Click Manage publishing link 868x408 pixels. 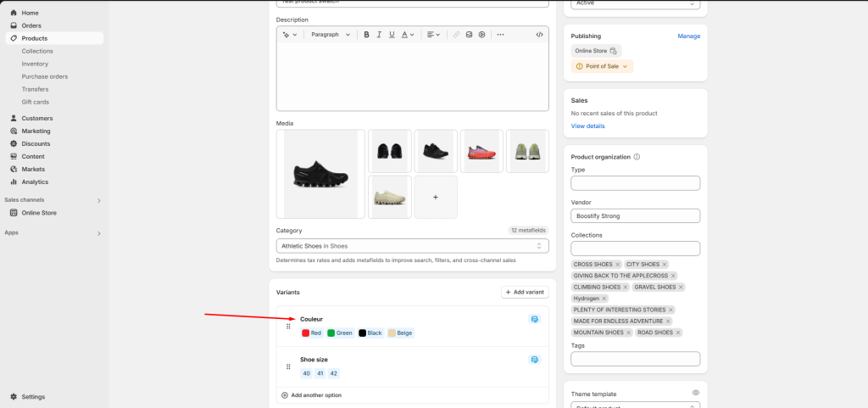[x=688, y=36]
